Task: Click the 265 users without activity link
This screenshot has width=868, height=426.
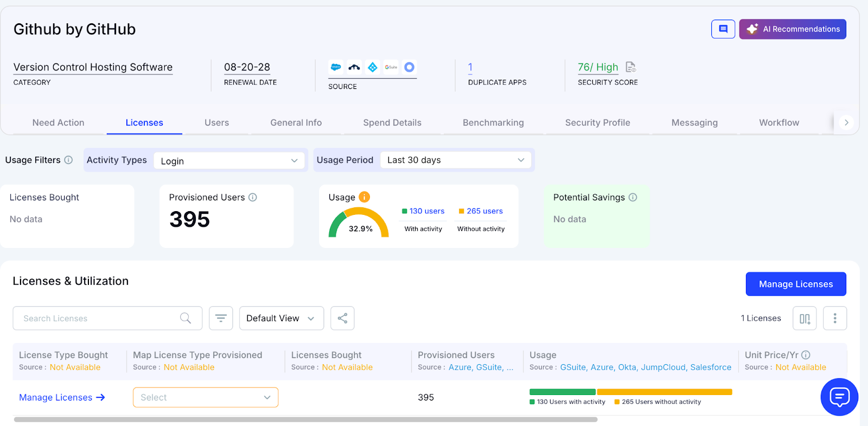Action: [x=485, y=211]
